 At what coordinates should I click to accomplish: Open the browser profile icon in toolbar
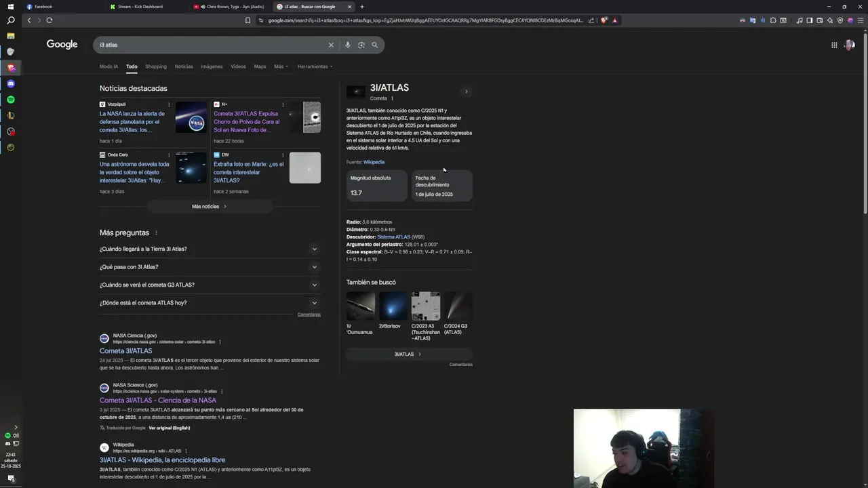(x=850, y=20)
